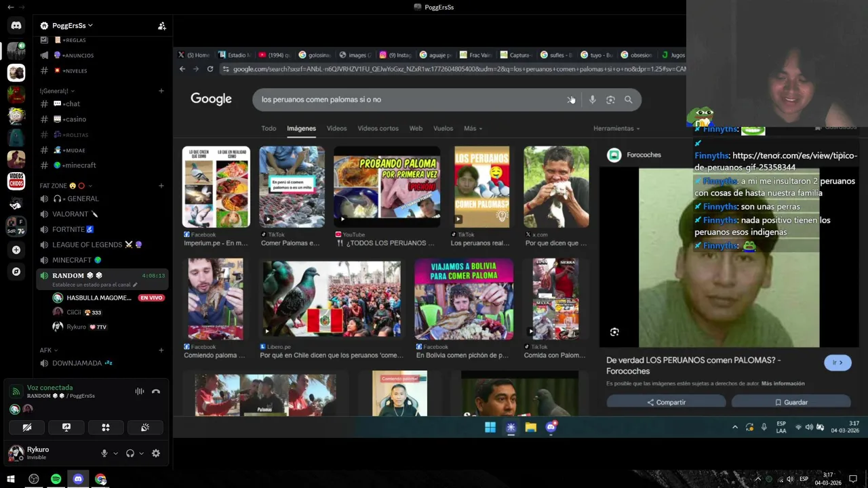Click voice search microphone in Google bar

pos(592,100)
